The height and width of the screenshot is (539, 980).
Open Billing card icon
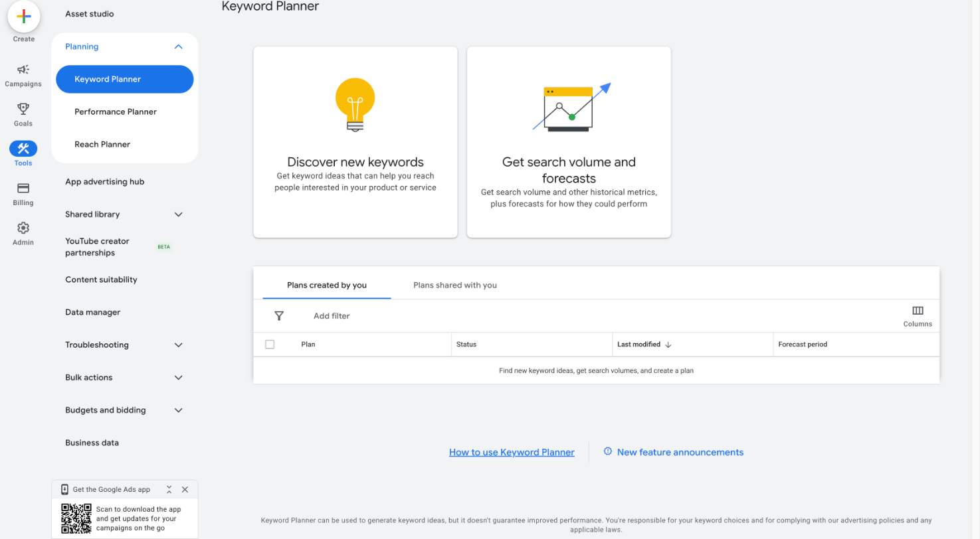coord(23,188)
